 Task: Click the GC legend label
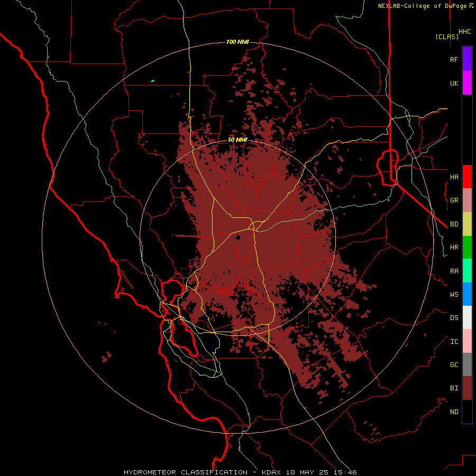(x=454, y=365)
